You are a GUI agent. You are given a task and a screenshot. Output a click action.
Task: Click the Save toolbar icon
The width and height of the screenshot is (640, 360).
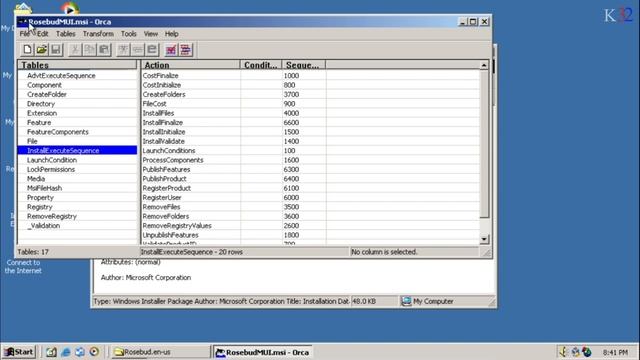56,50
